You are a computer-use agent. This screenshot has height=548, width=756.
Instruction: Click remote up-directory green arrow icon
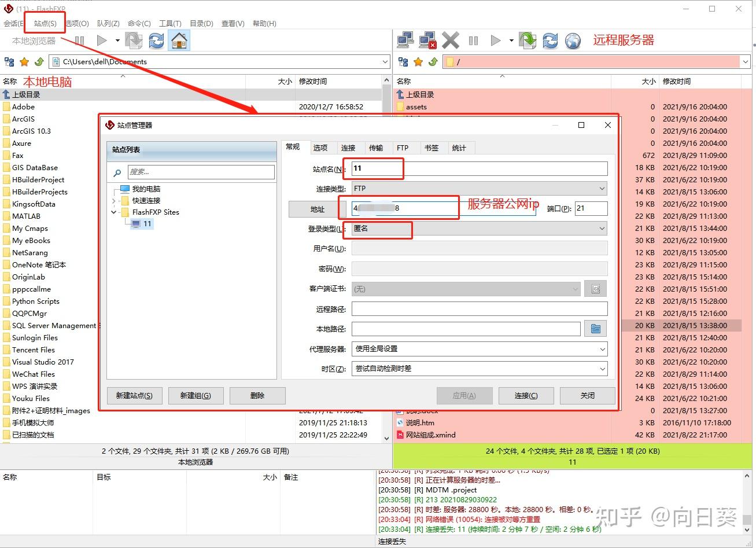(433, 61)
